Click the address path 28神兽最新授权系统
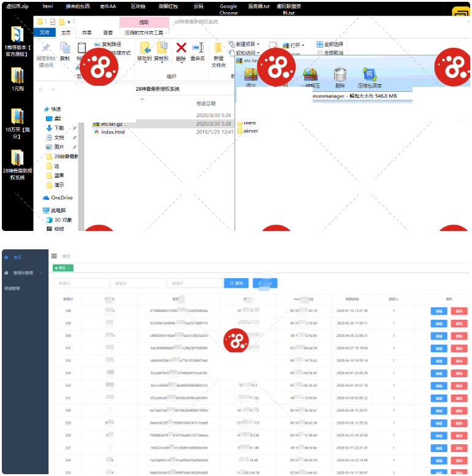This screenshot has width=472, height=476. (158, 89)
